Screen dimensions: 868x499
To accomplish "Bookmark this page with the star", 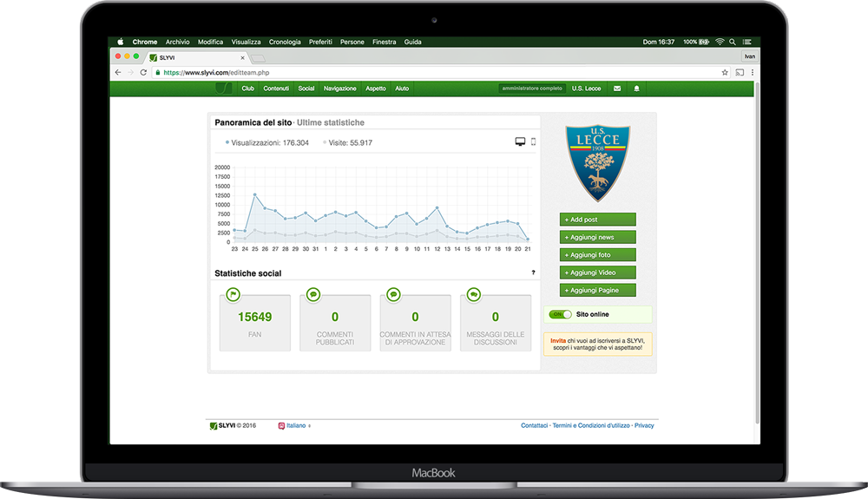I will pyautogui.click(x=725, y=73).
